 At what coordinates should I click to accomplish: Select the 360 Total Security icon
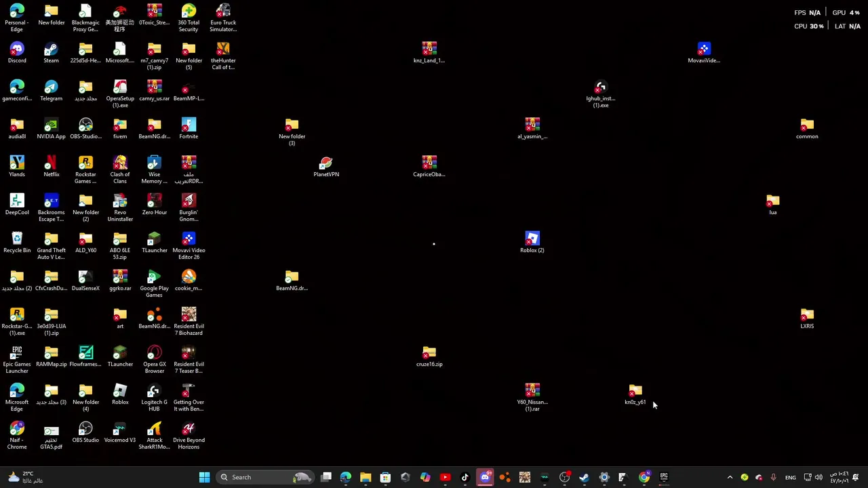tap(189, 18)
